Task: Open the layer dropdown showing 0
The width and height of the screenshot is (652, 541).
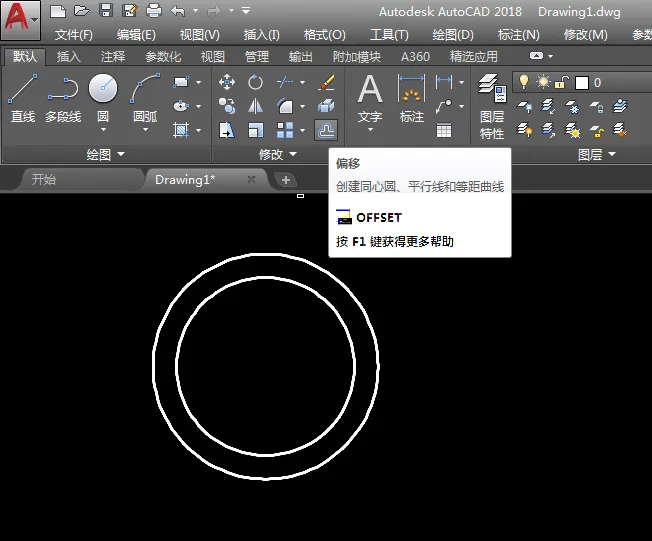Action: (x=582, y=82)
